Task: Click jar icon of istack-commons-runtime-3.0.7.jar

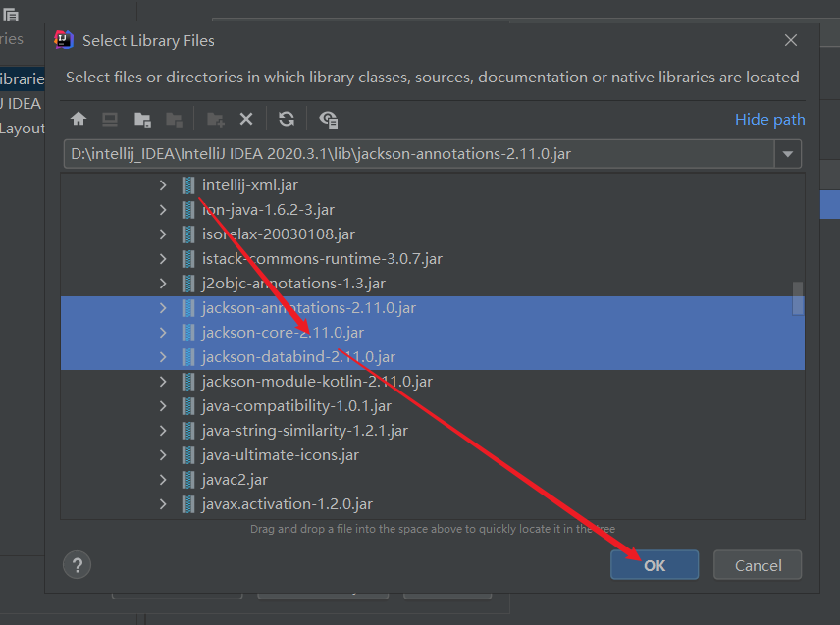Action: coord(188,259)
